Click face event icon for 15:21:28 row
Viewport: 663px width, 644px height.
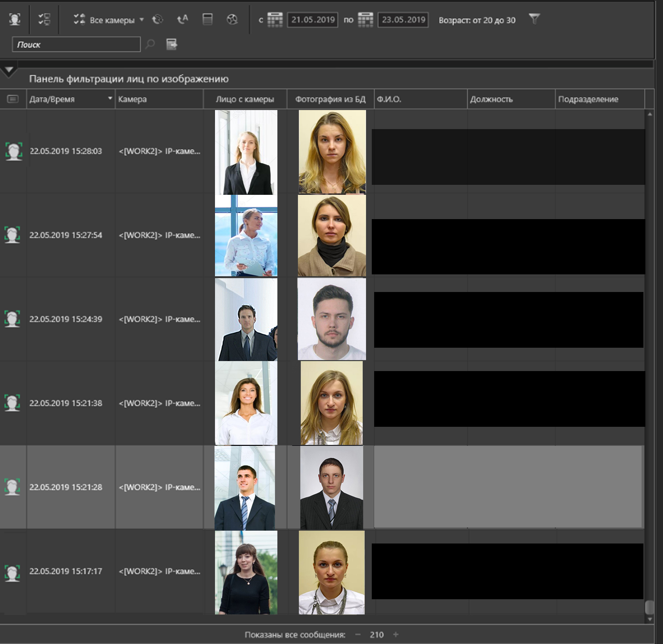(x=12, y=487)
